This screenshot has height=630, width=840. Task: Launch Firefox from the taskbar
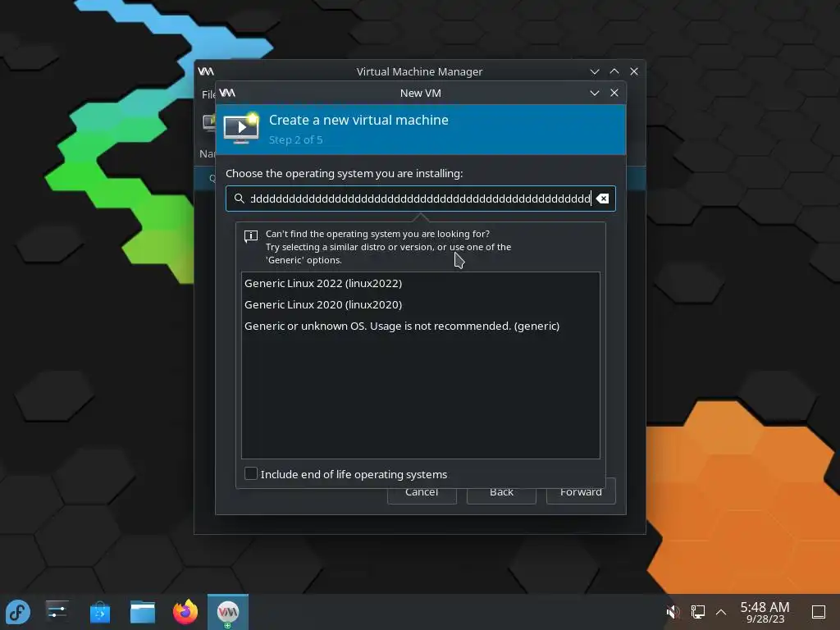pyautogui.click(x=185, y=612)
